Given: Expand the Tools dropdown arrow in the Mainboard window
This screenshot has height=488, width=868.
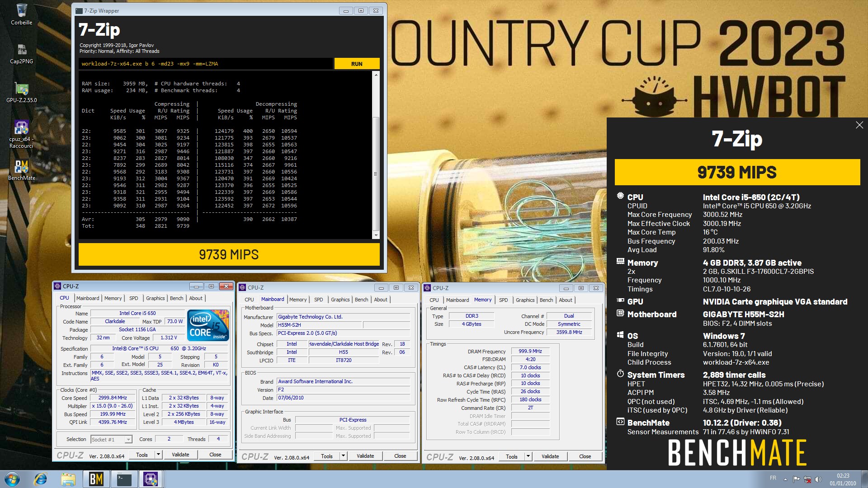Looking at the screenshot, I should pyautogui.click(x=343, y=456).
